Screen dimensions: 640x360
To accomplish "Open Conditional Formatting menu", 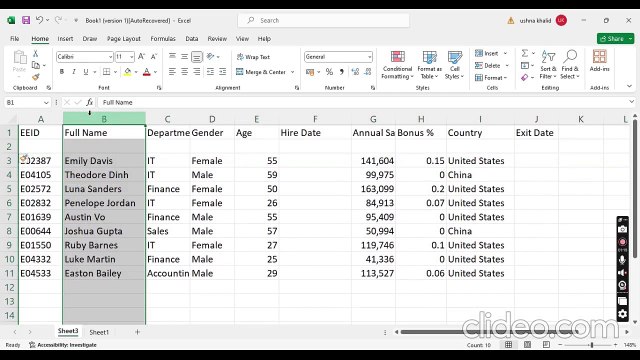I will pyautogui.click(x=397, y=65).
